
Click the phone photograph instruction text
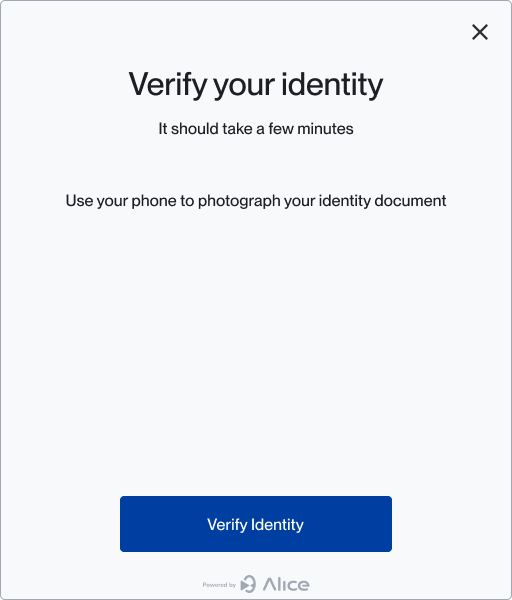click(x=256, y=201)
